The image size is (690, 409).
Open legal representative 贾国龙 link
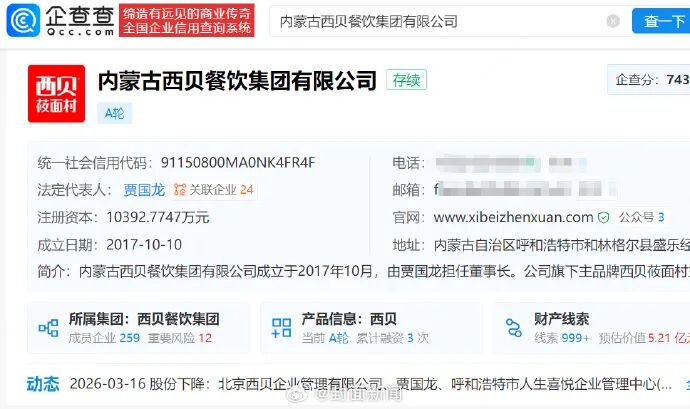coord(144,190)
